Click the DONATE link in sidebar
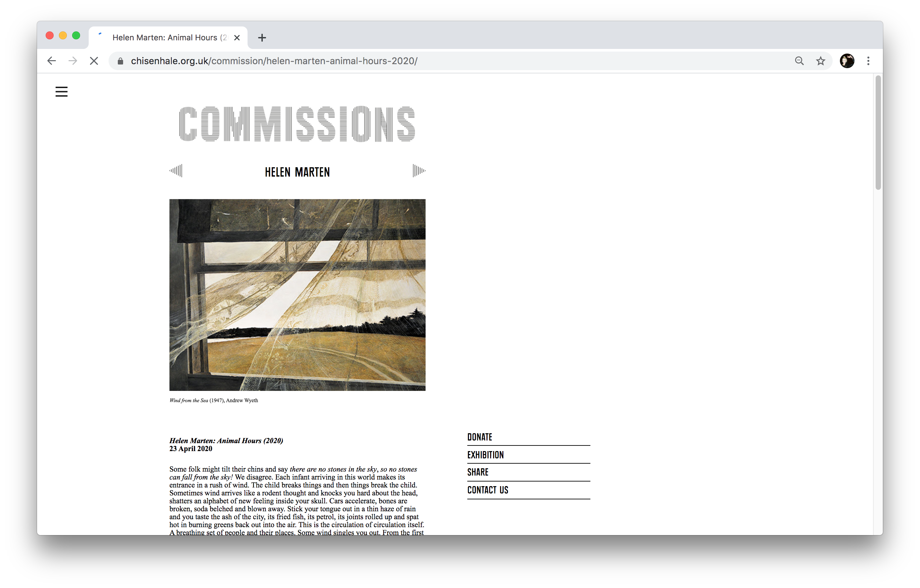Screen dimensions: 920x588 click(x=480, y=437)
